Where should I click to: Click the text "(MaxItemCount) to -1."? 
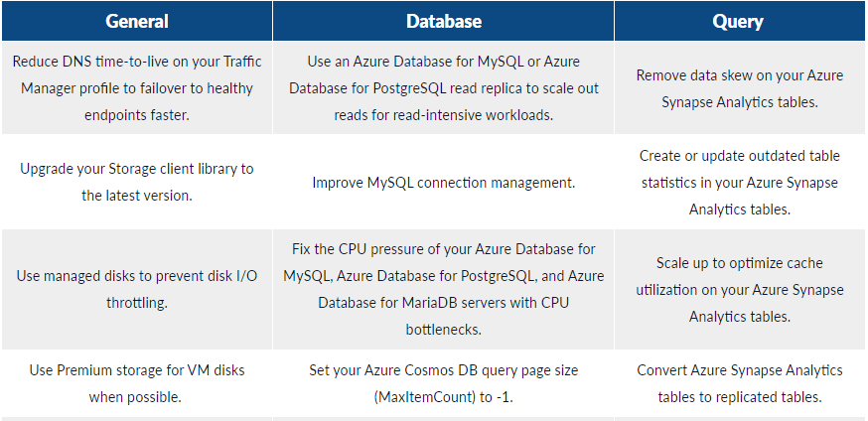click(443, 397)
